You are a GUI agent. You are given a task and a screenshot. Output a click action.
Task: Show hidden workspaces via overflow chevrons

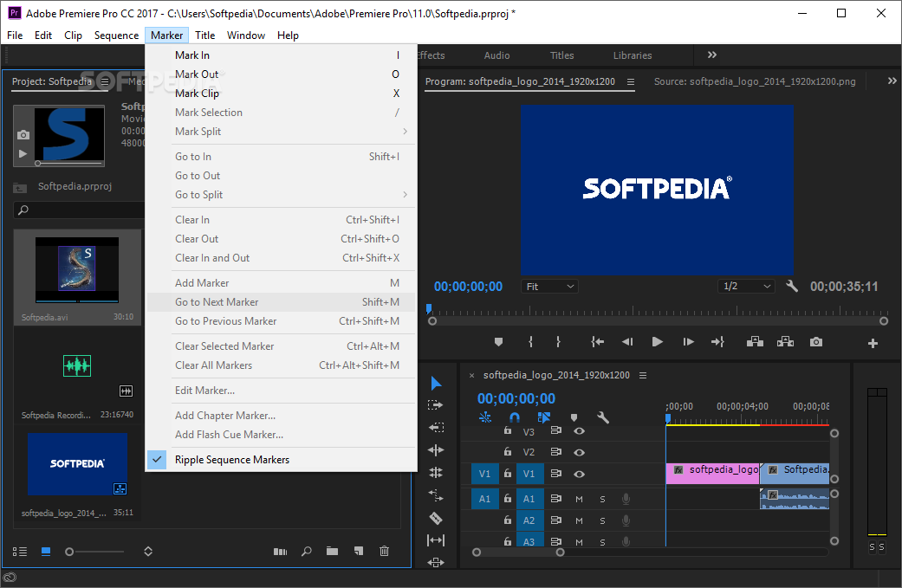tap(712, 55)
